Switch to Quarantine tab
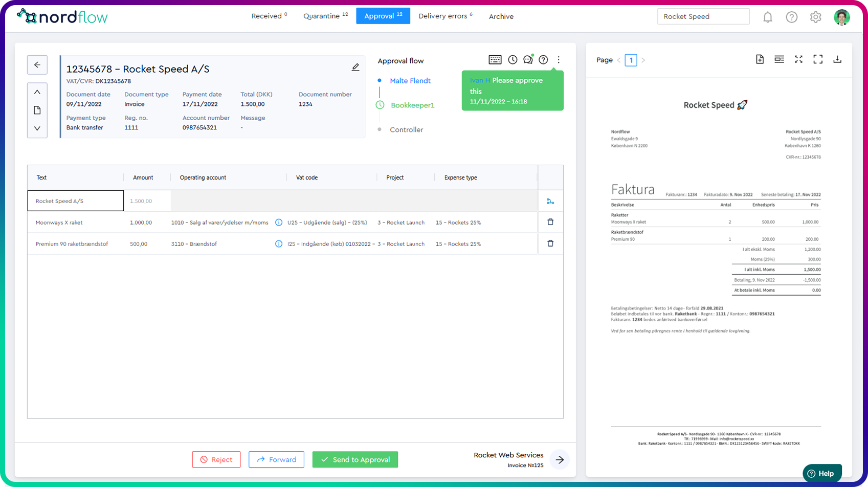868x487 pixels. click(x=325, y=16)
